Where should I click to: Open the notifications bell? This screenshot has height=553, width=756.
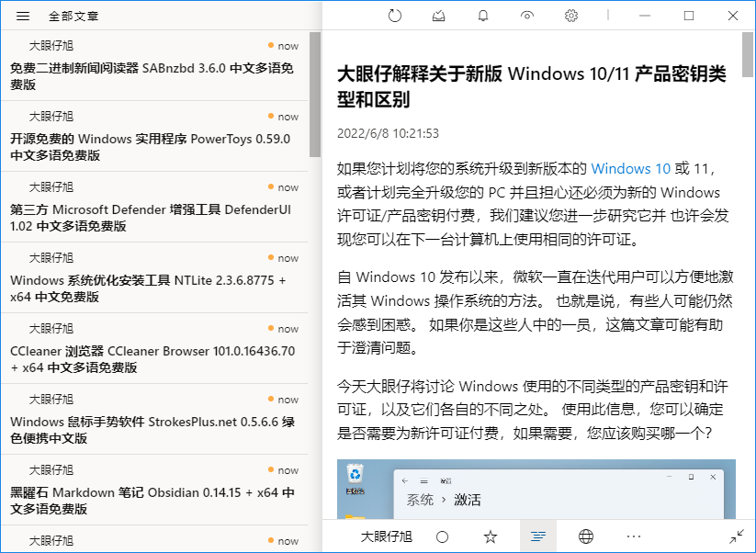(482, 16)
